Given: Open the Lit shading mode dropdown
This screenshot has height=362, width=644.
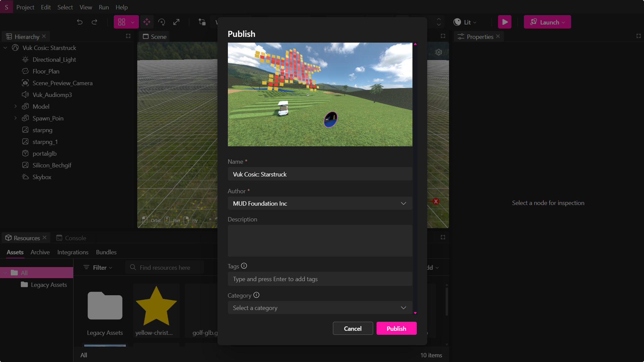Looking at the screenshot, I should pos(465,22).
